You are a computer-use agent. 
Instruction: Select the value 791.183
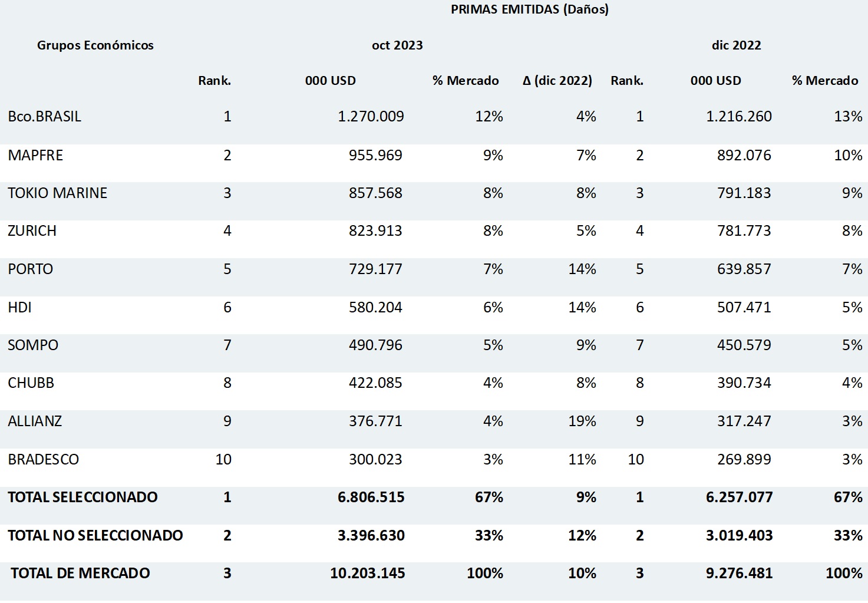744,193
